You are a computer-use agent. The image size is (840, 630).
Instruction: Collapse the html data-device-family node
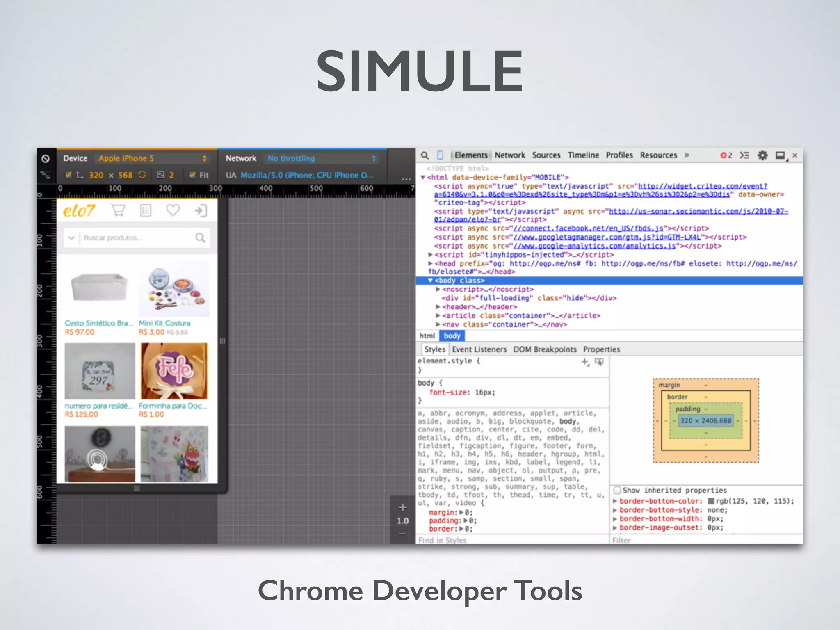(423, 177)
